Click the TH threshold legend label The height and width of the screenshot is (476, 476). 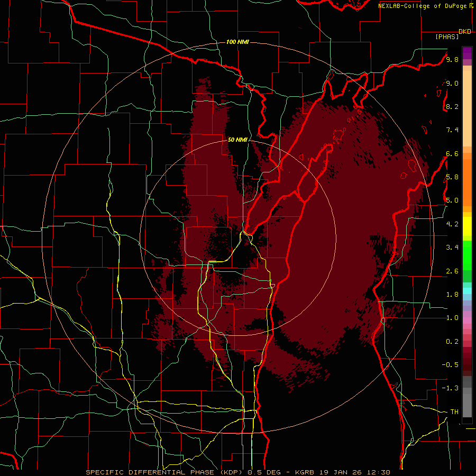(x=454, y=411)
